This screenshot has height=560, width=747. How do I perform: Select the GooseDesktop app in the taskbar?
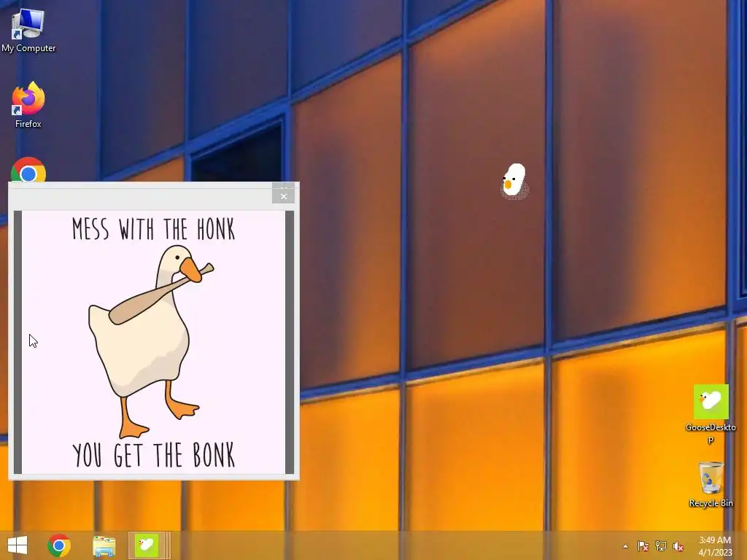[146, 545]
